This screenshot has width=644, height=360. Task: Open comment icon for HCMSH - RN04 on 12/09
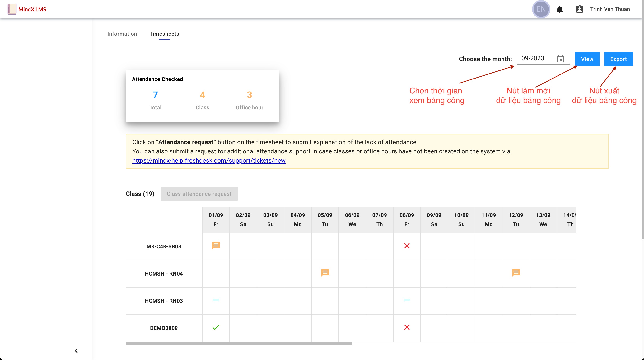coord(516,273)
